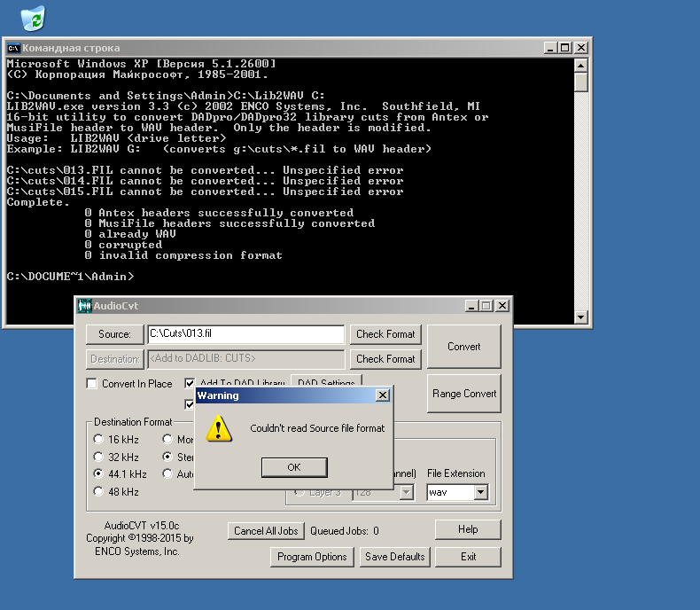Click the 'C:\cuts\013.FIL cannot be converted' line
This screenshot has height=610, width=700.
[205, 170]
